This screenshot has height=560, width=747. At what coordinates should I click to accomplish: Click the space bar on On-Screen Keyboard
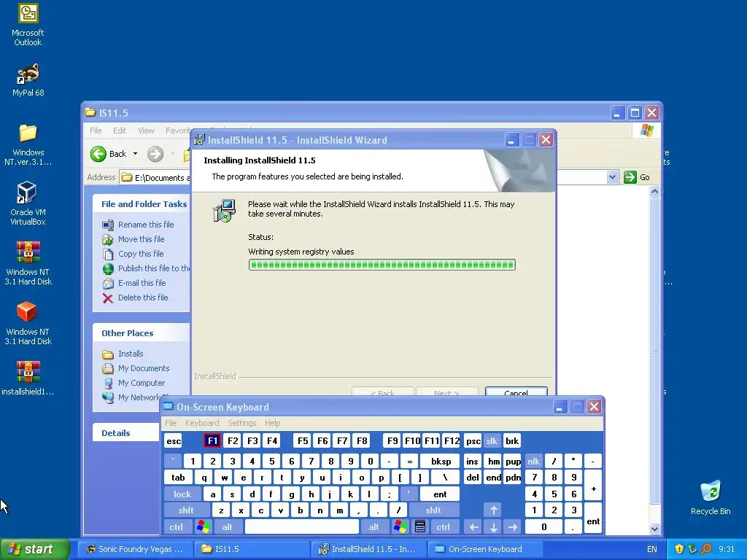301,526
